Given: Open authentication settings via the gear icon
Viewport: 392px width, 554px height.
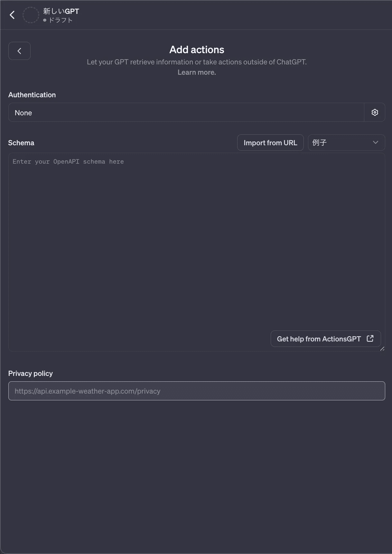Looking at the screenshot, I should [x=375, y=112].
